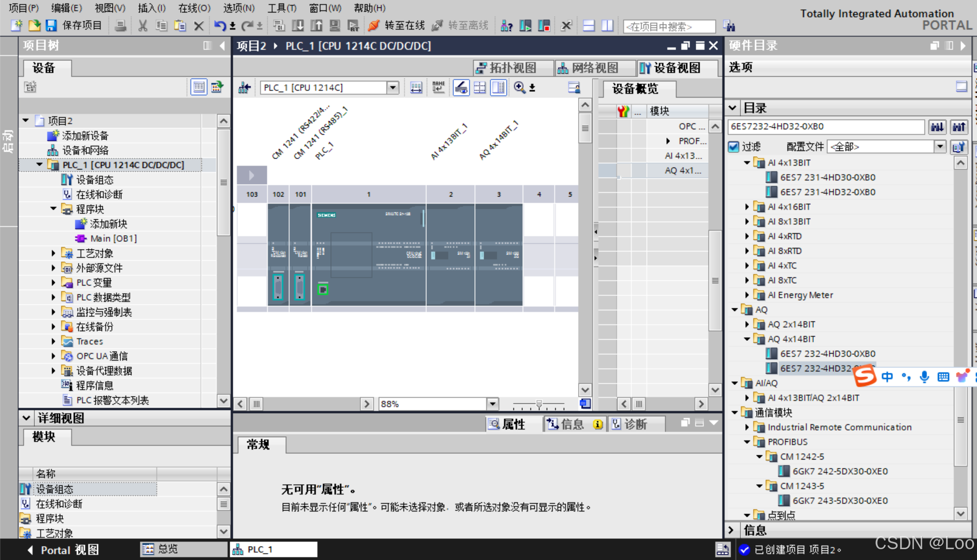The image size is (977, 560).
Task: Expand the AI 4x16BIT catalog folder
Action: (x=747, y=207)
